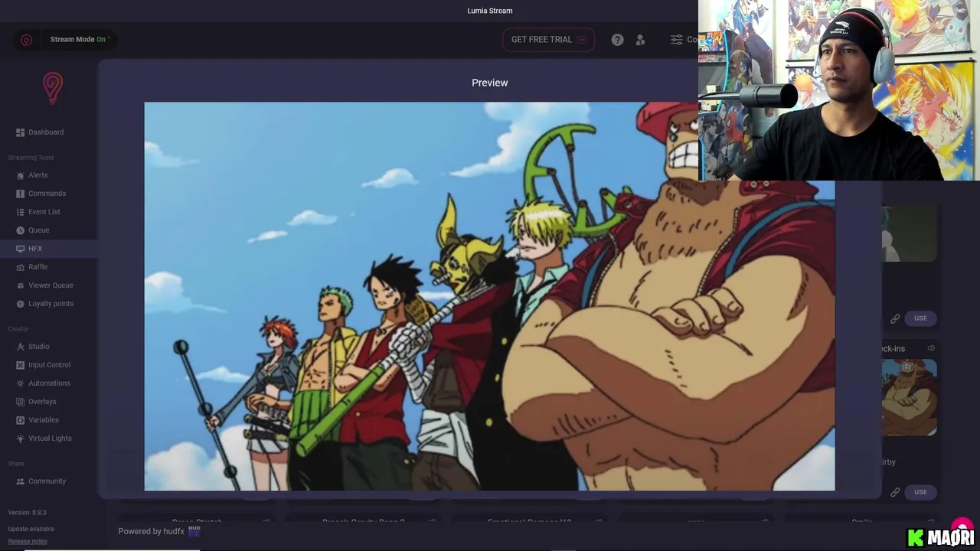The image size is (980, 551).
Task: Select the HFX sidebar item
Action: click(48, 249)
